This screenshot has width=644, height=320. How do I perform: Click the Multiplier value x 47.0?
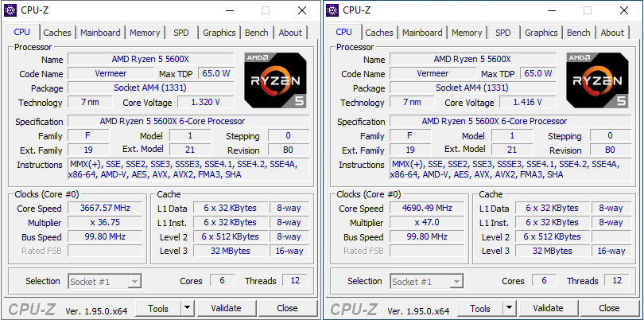point(427,223)
